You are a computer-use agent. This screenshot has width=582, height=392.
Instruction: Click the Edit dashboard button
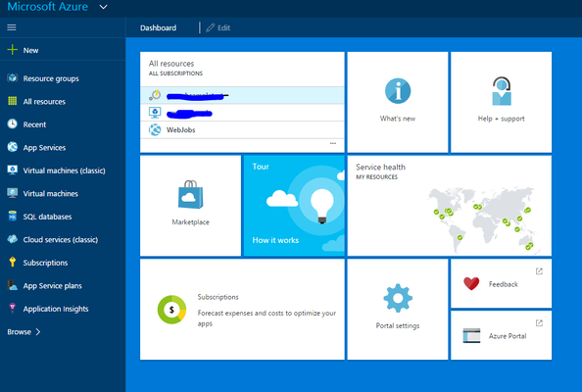click(218, 27)
